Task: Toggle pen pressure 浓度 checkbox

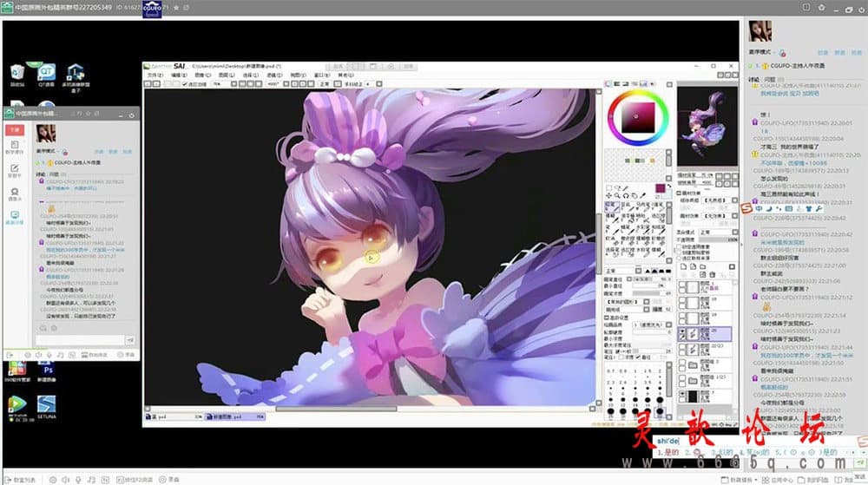Action: point(621,357)
